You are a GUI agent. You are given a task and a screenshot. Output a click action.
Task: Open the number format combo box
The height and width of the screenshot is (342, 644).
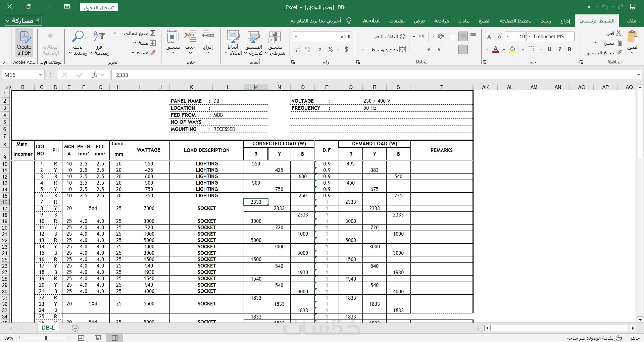point(322,36)
